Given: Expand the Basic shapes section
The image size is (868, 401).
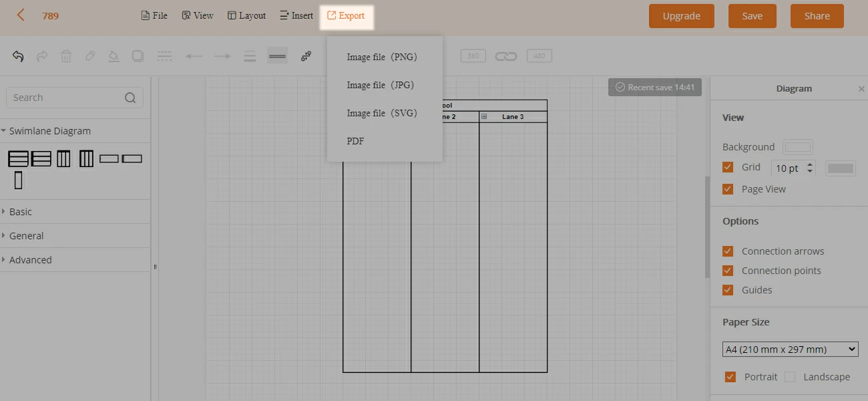Looking at the screenshot, I should tap(75, 212).
